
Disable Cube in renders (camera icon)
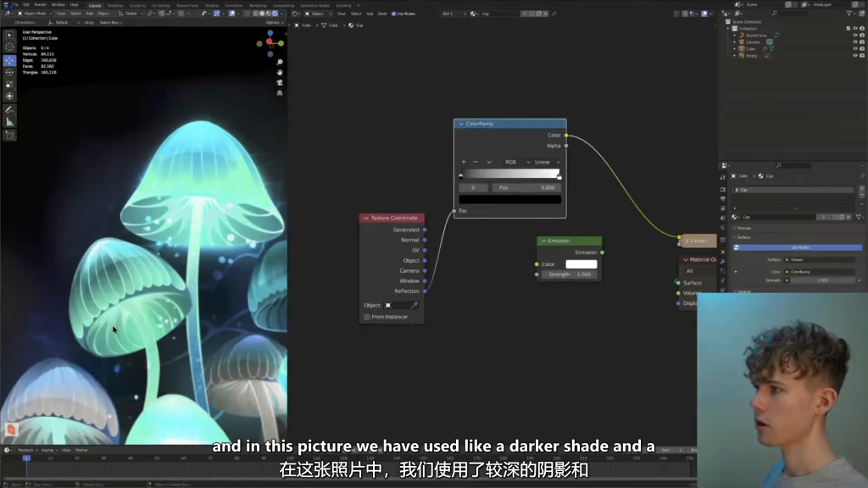[862, 48]
